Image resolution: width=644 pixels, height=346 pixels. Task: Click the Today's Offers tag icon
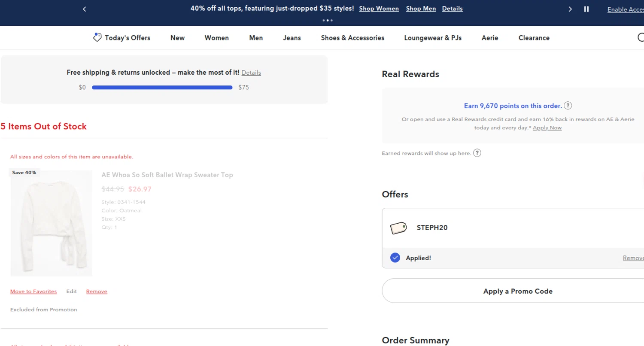[97, 38]
